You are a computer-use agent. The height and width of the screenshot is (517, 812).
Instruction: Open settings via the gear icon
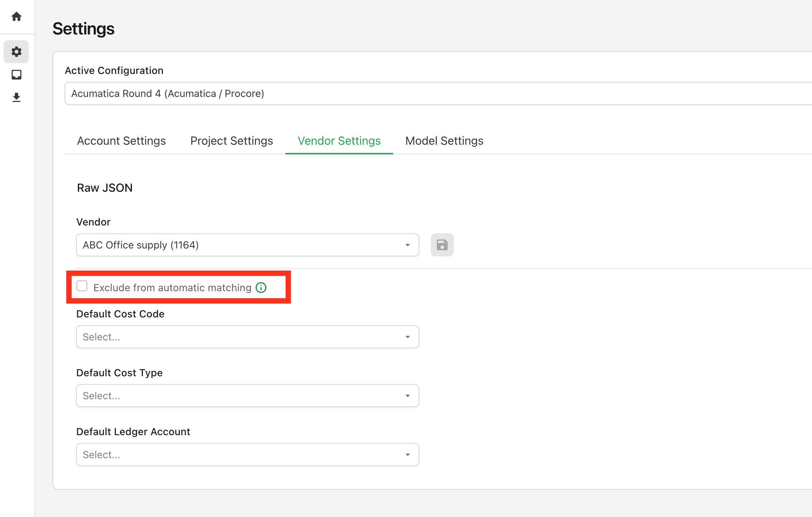(x=17, y=52)
